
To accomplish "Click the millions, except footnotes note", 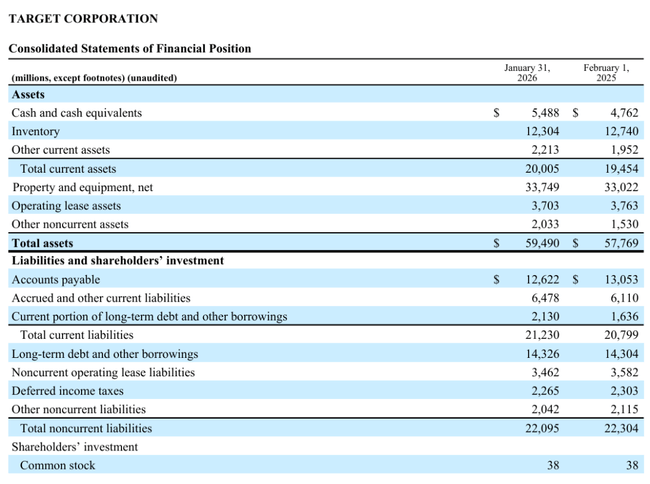I will coord(94,77).
